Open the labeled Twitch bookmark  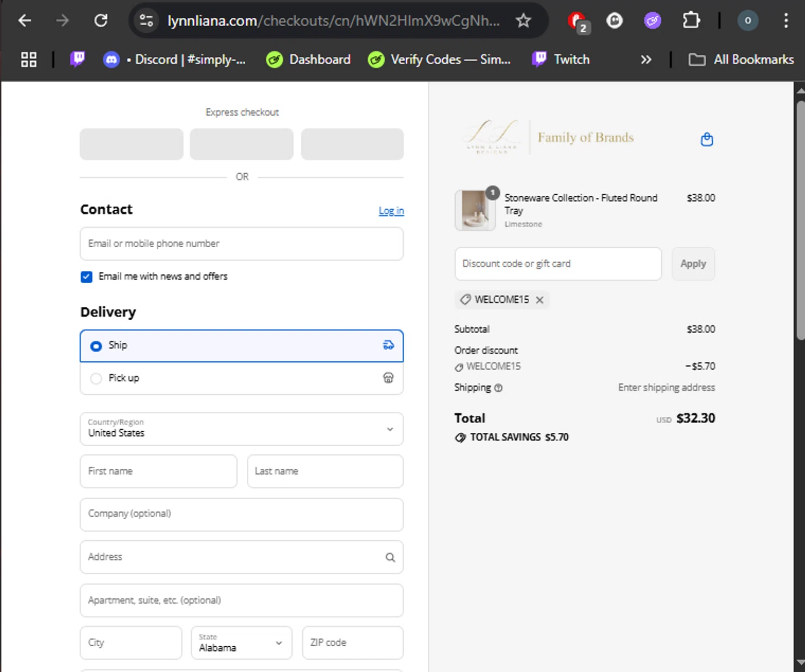tap(561, 60)
